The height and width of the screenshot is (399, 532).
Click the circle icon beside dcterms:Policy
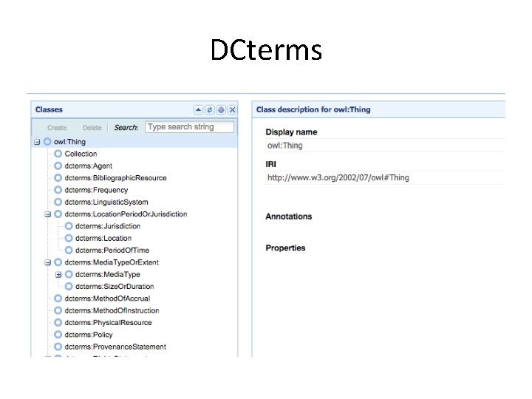58,335
